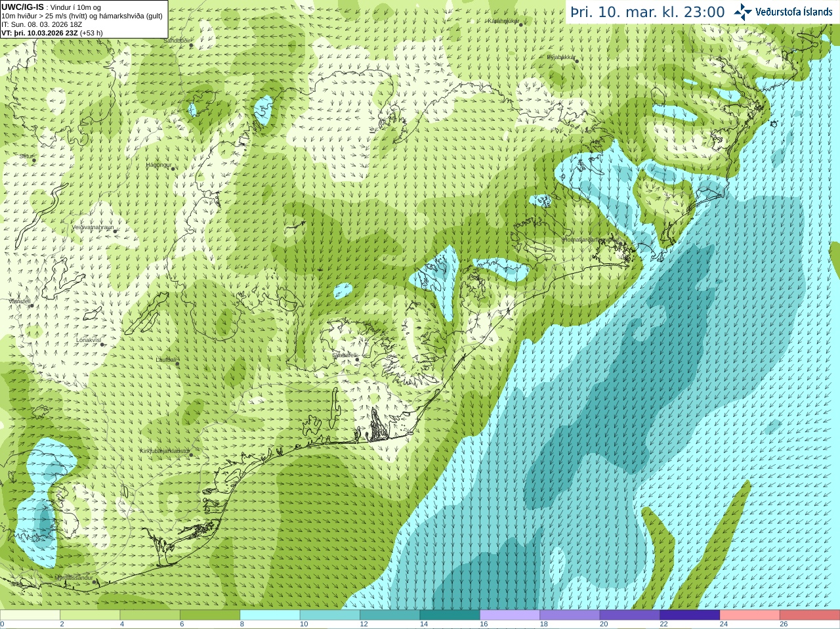Click the Veiðivatnahraun station label

[93, 227]
